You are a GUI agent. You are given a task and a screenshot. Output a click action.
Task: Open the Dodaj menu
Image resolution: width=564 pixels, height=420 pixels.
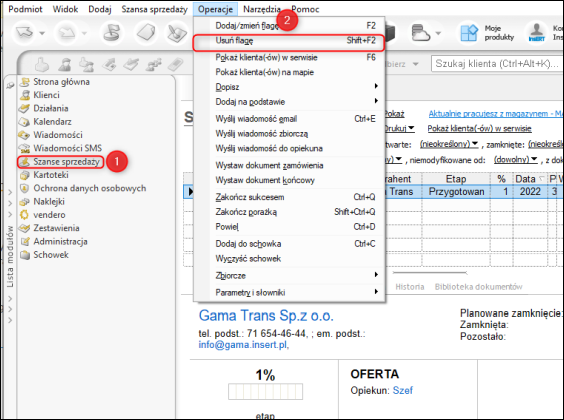click(x=100, y=9)
